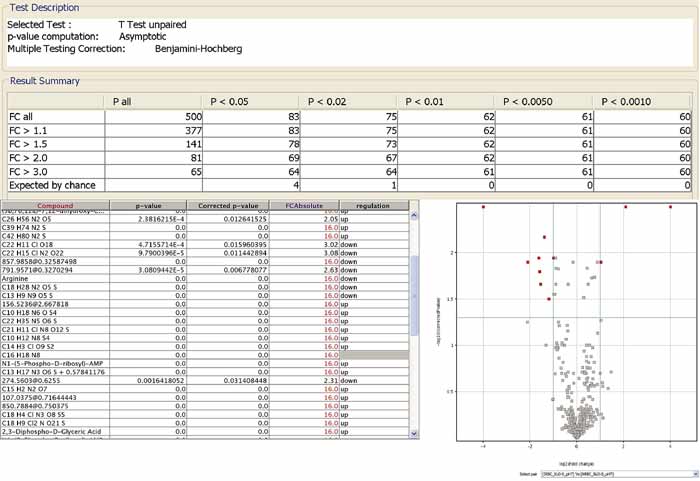Image resolution: width=700 pixels, height=481 pixels.
Task: Click p-value 2.3816215E-4
Action: click(x=162, y=219)
